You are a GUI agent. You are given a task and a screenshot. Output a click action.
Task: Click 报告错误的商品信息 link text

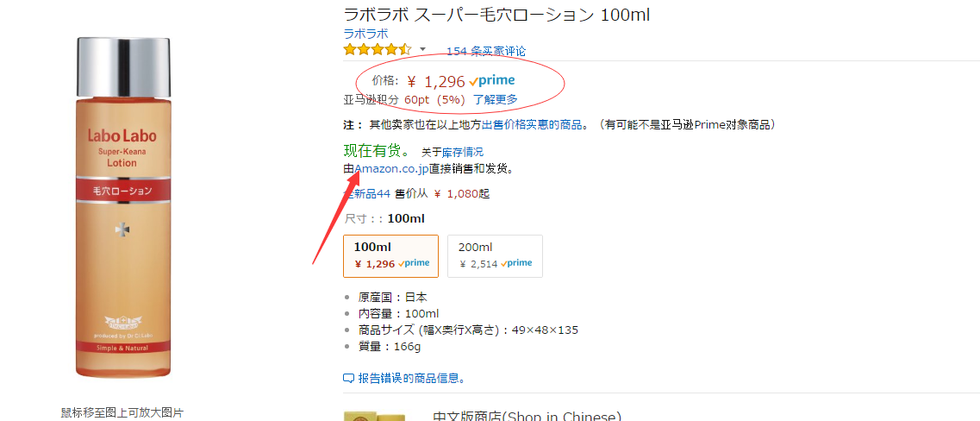(x=411, y=379)
